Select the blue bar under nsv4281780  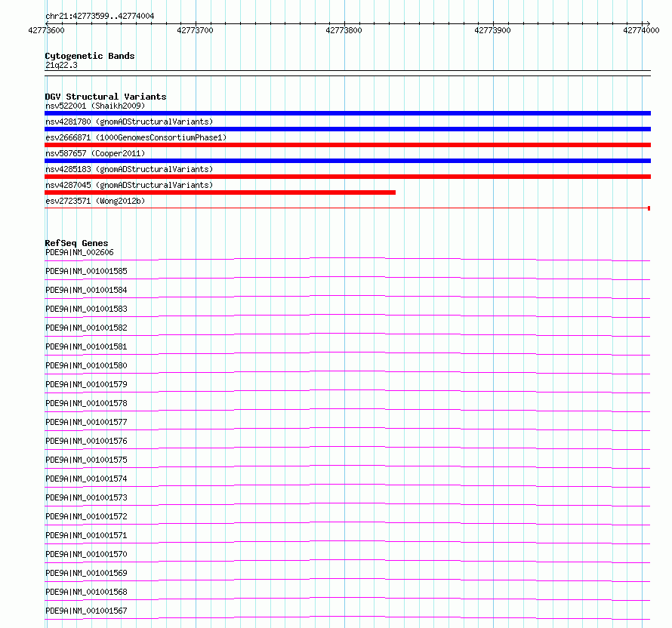(x=347, y=129)
